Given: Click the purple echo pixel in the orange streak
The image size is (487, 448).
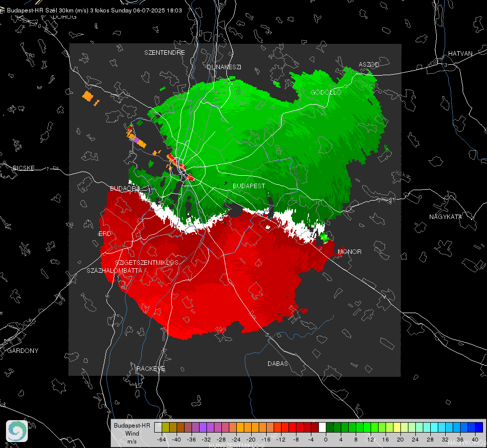Looking at the screenshot, I should [136, 140].
